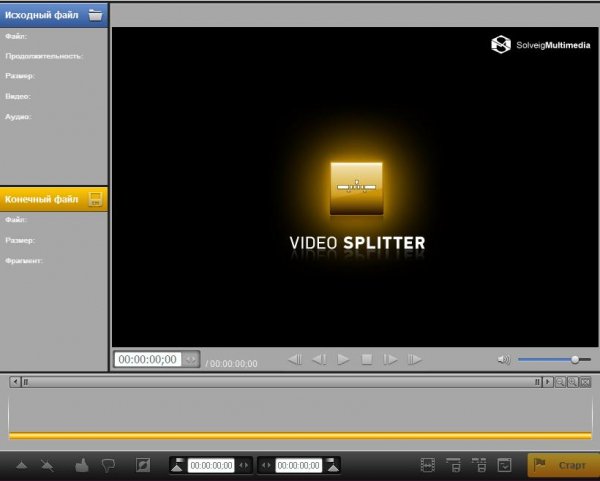Jump to next marker in playback controls
600x481 pixels.
414,359
